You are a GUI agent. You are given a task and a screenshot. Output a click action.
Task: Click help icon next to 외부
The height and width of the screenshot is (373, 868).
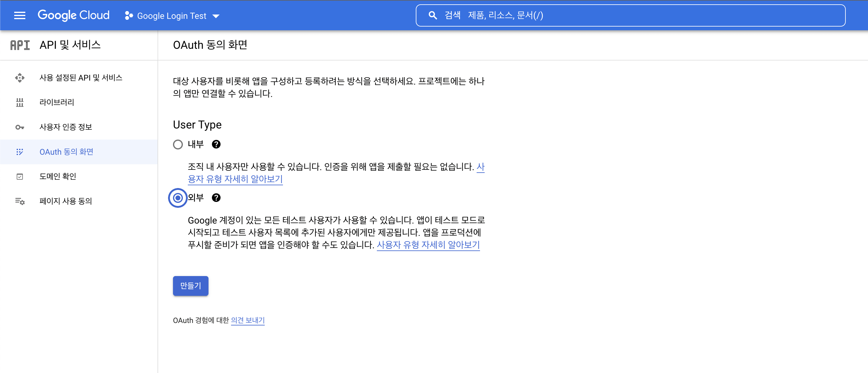coord(216,198)
